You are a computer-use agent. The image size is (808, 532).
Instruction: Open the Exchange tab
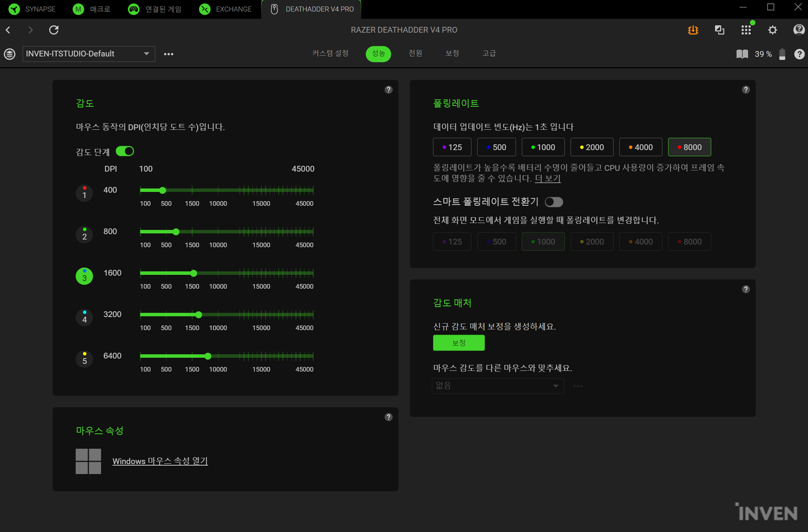tap(225, 9)
